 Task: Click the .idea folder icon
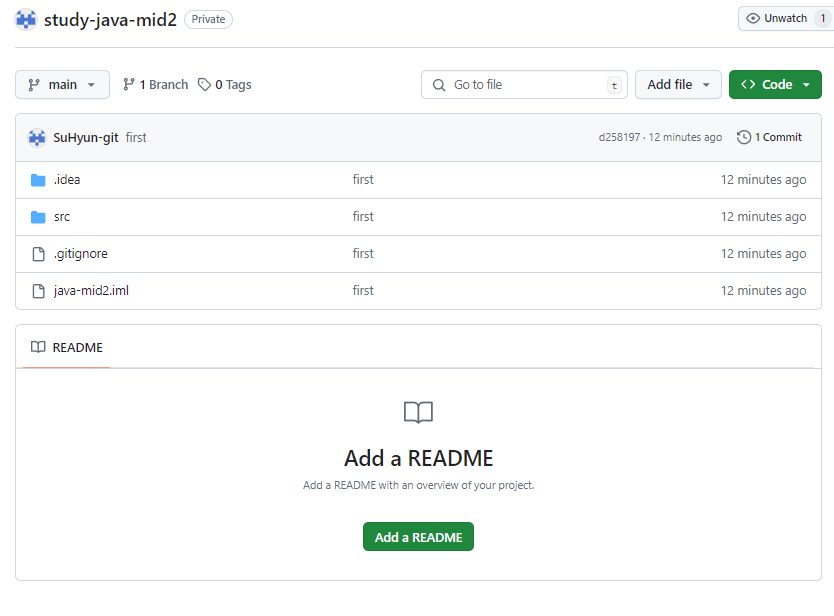point(38,180)
